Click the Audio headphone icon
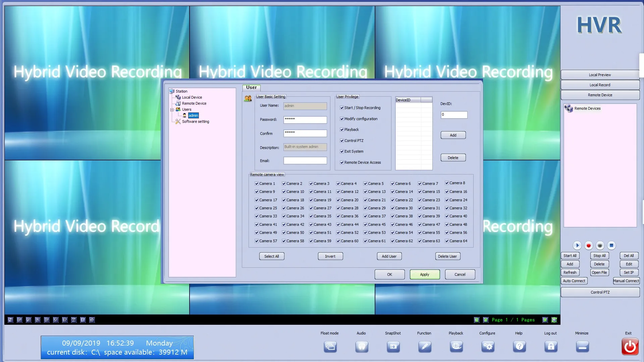The width and height of the screenshot is (644, 362). pyautogui.click(x=362, y=346)
